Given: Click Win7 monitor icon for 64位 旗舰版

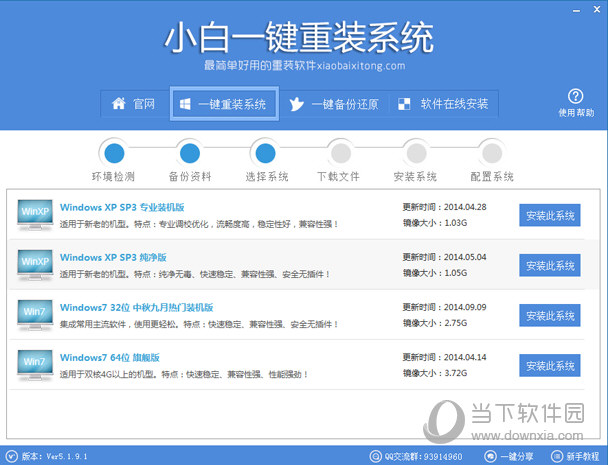Looking at the screenshot, I should 35,365.
